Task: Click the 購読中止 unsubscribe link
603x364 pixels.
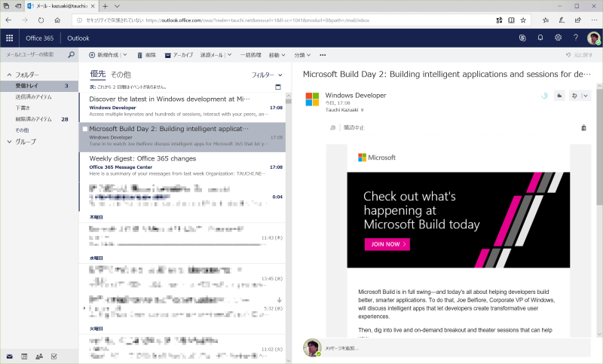Action: [x=354, y=127]
